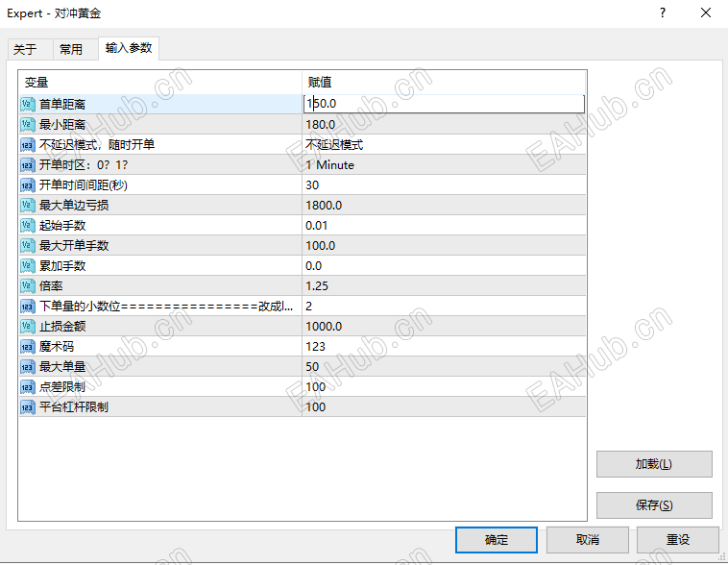
Task: Select the value 180.0 for 最小距离
Action: 321,125
